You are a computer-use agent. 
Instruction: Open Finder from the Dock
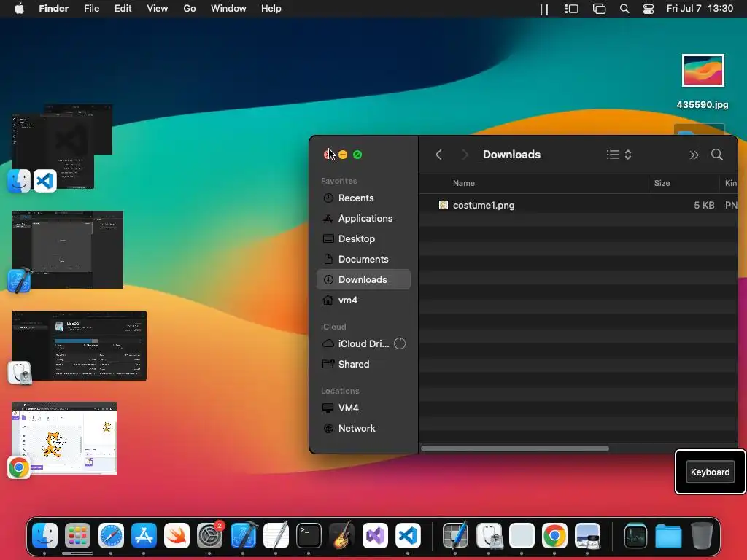click(44, 536)
